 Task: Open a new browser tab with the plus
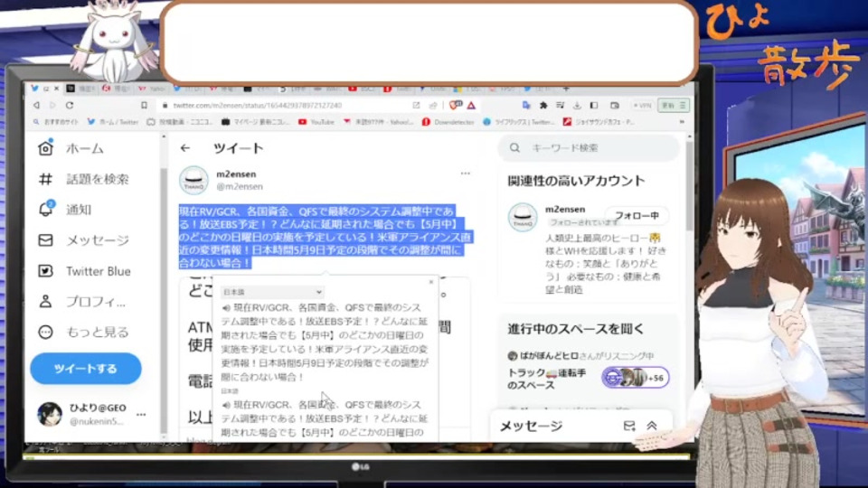[x=566, y=89]
